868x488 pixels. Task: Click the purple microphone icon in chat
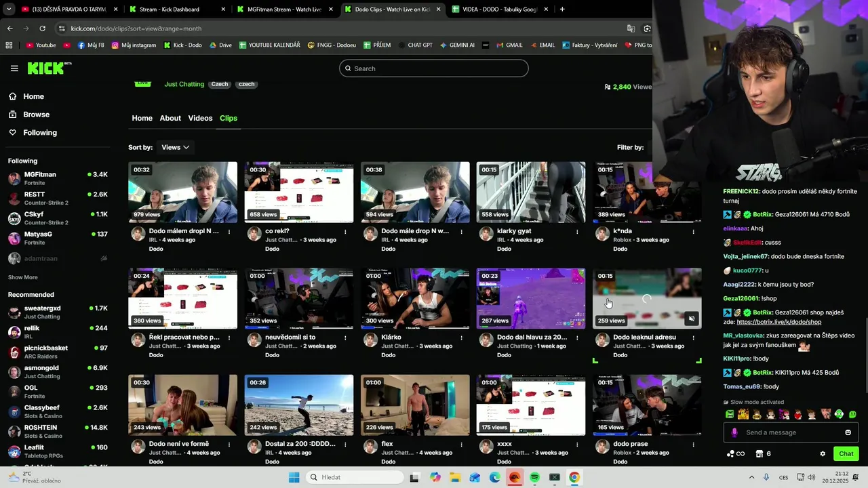point(734,432)
